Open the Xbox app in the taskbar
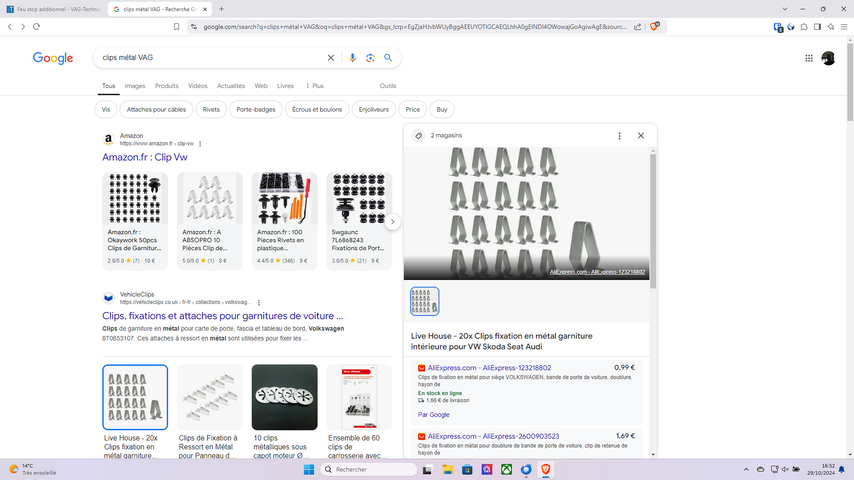Image resolution: width=854 pixels, height=480 pixels. (x=507, y=469)
